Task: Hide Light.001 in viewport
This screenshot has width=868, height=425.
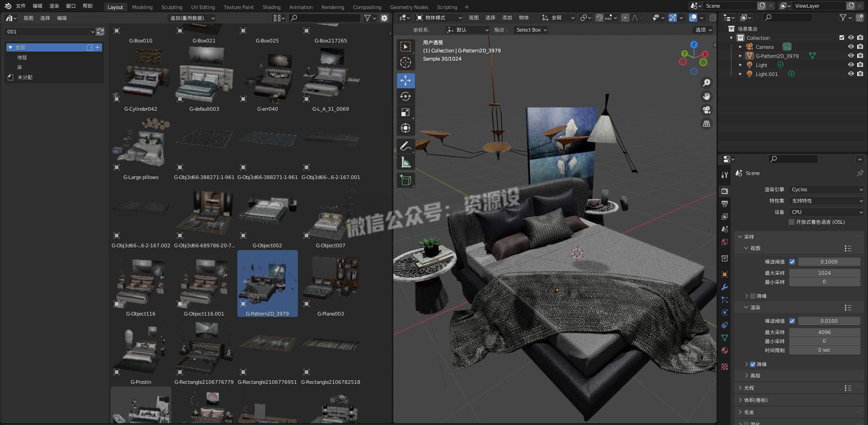Action: click(x=851, y=74)
